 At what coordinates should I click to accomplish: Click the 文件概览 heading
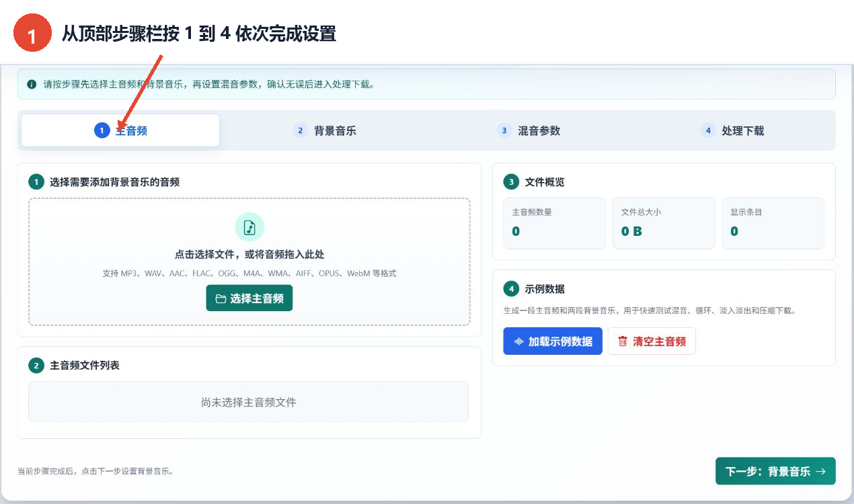[545, 182]
